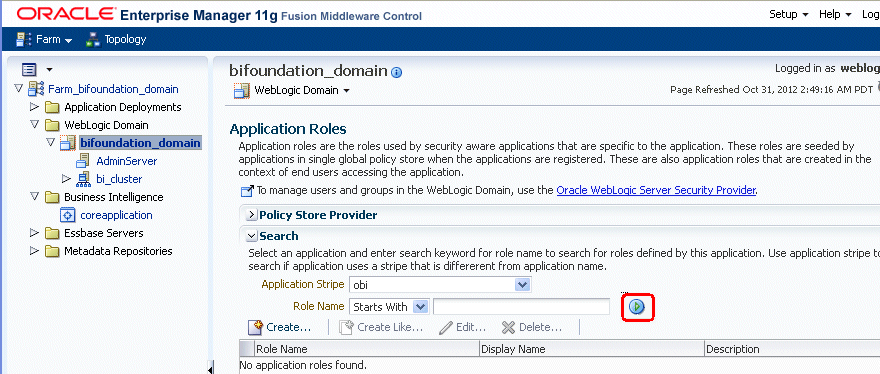880x374 pixels.
Task: Select the bifoundation_domain tree item
Action: point(140,143)
